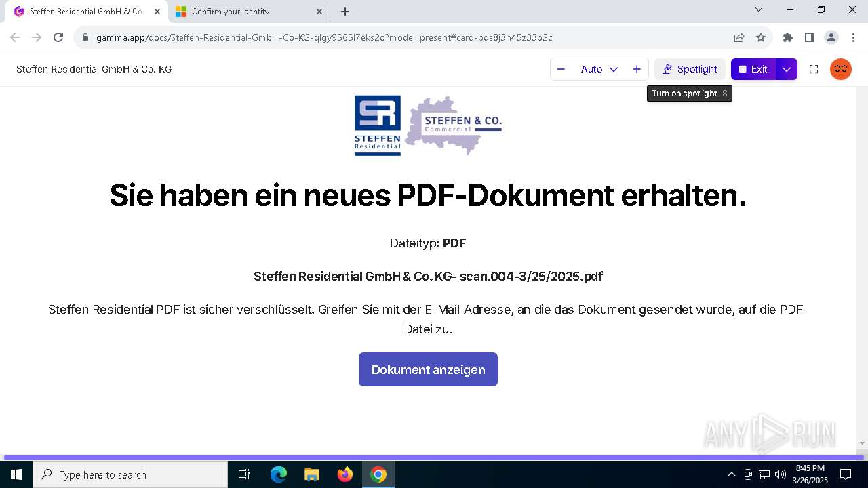Bookmark this page with star

[x=761, y=37]
